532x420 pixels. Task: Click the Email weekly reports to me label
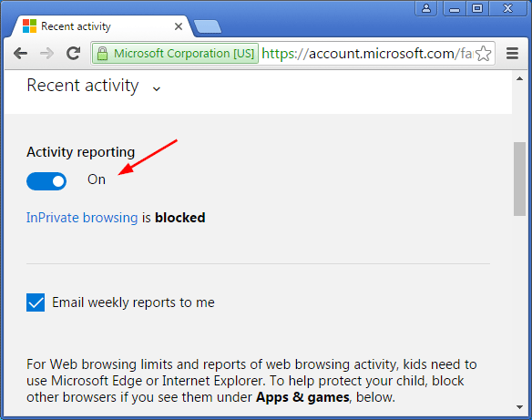coord(133,302)
